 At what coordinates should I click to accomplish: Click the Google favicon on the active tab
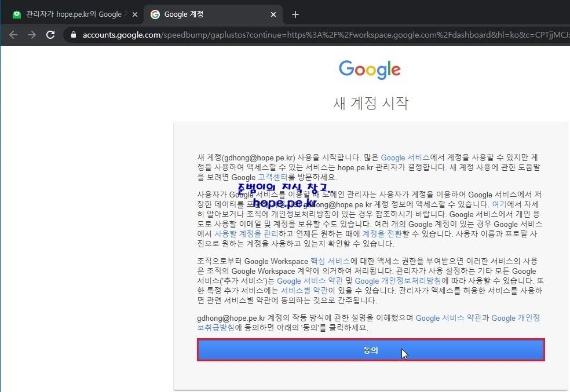[x=155, y=14]
